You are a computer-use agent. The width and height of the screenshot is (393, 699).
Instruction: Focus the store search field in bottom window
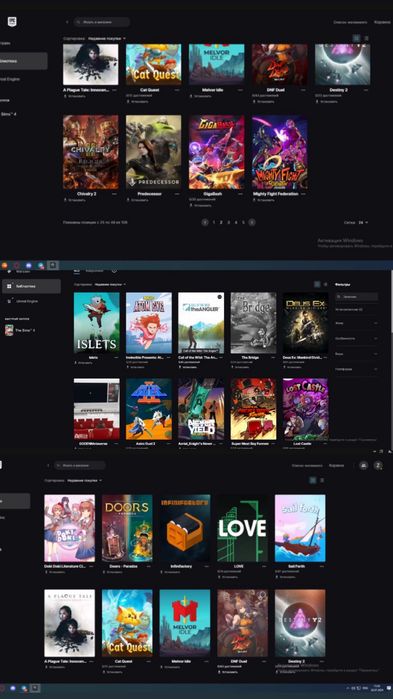pos(80,465)
